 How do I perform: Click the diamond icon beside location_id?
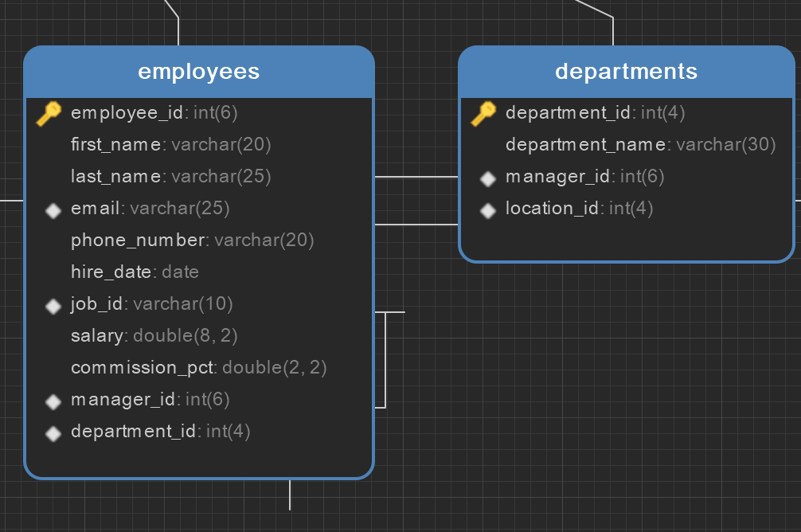pyautogui.click(x=488, y=209)
